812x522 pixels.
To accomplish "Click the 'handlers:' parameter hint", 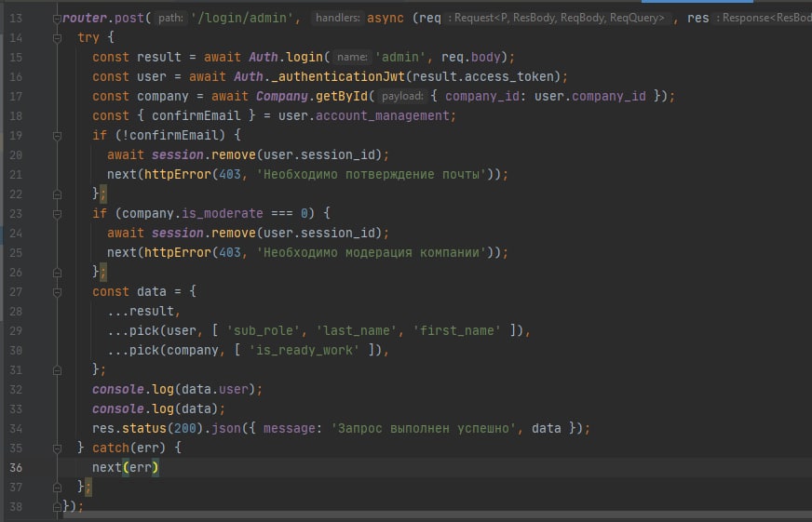I will click(338, 18).
